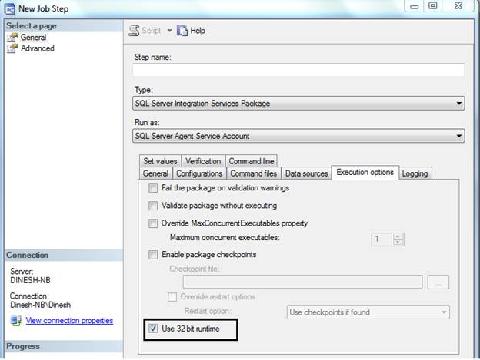Click the Maximum concurrent executables stepper

(x=398, y=239)
